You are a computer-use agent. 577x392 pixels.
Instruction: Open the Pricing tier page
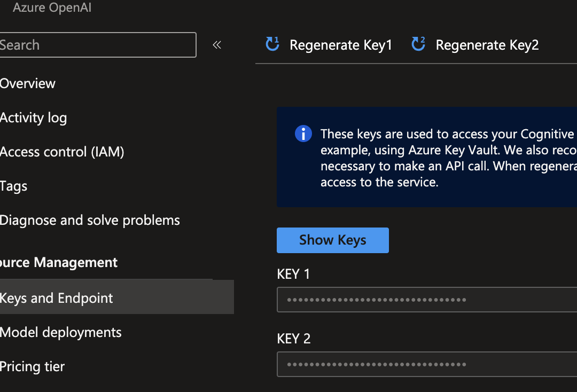[x=32, y=366]
